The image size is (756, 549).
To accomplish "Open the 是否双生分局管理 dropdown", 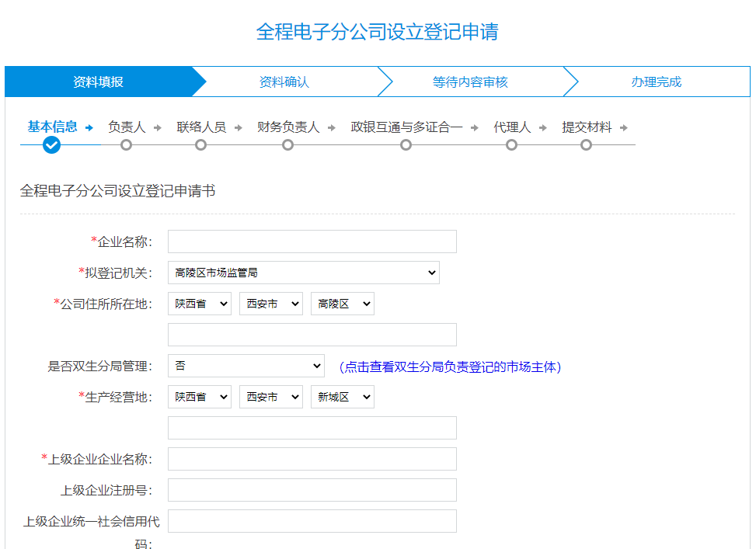I will [246, 366].
